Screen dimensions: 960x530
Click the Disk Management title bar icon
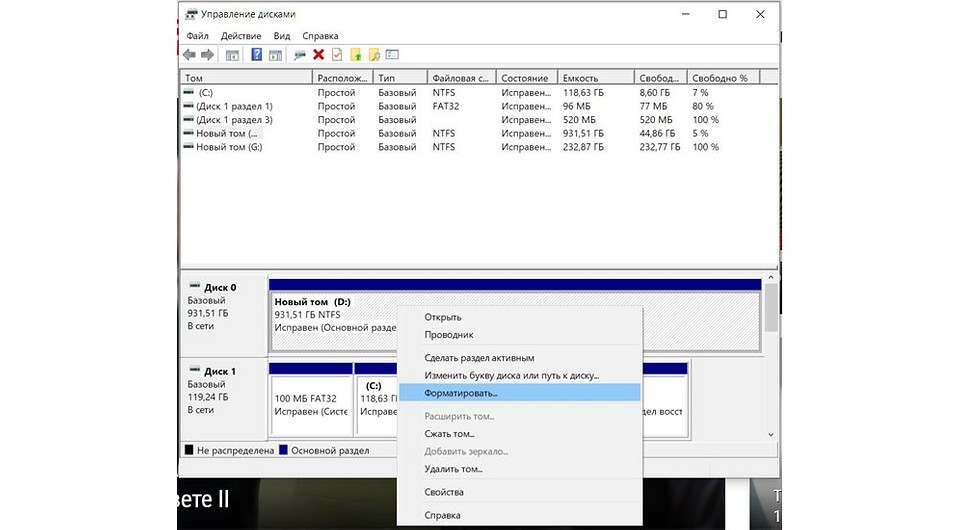[x=191, y=14]
